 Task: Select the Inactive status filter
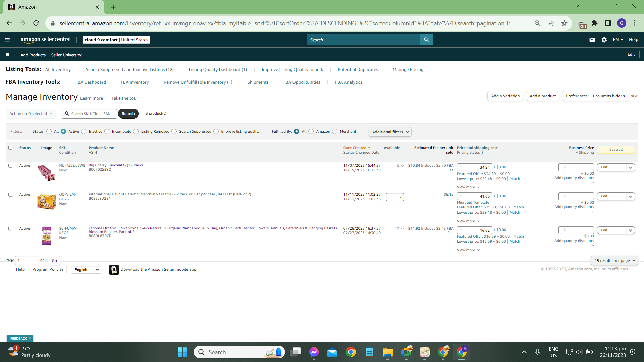point(84,131)
